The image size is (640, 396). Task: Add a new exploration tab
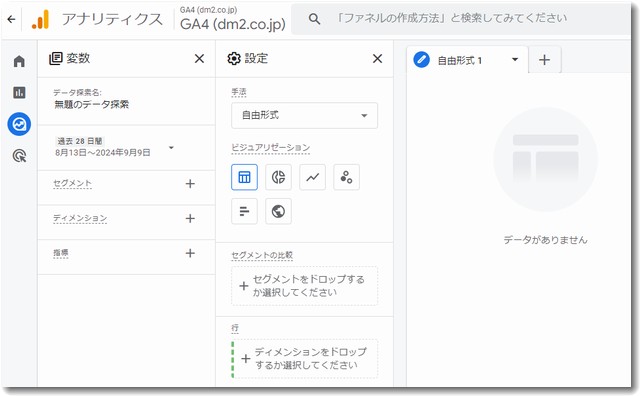[544, 60]
